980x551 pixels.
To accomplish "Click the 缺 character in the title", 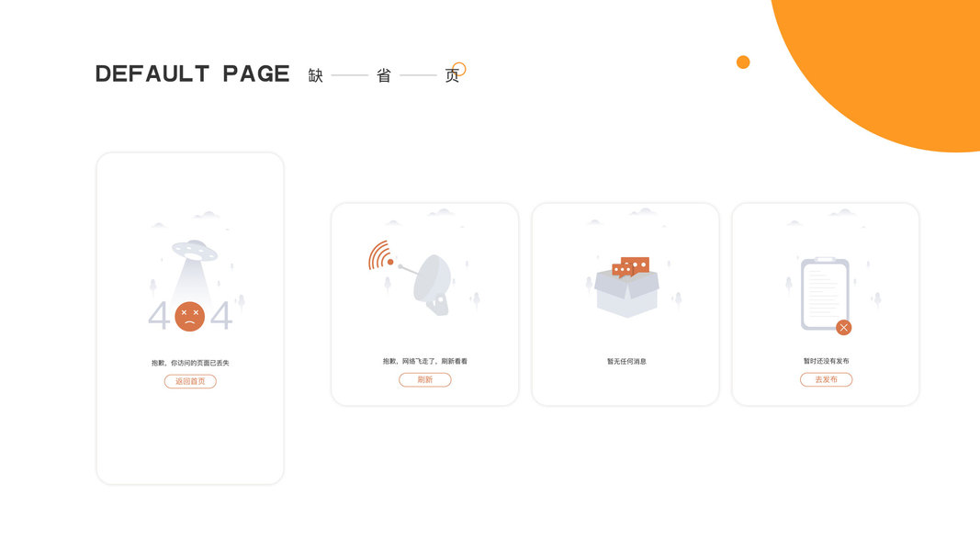I will 316,75.
